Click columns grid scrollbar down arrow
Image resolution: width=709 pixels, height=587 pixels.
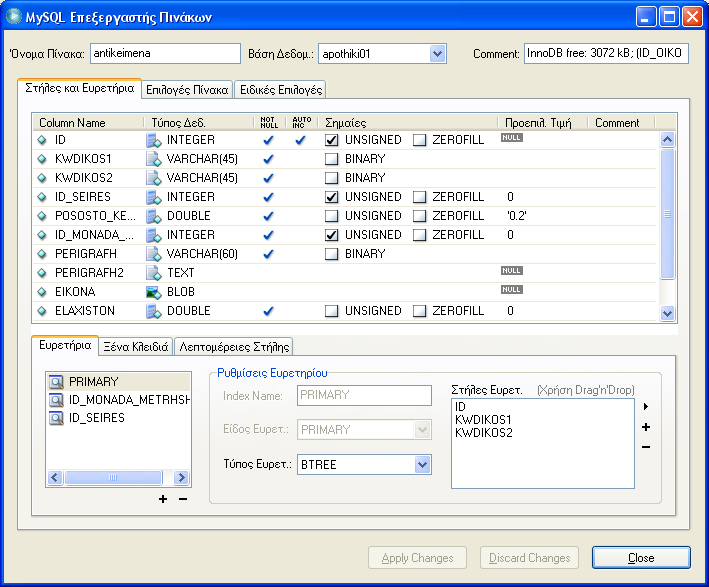(x=667, y=313)
